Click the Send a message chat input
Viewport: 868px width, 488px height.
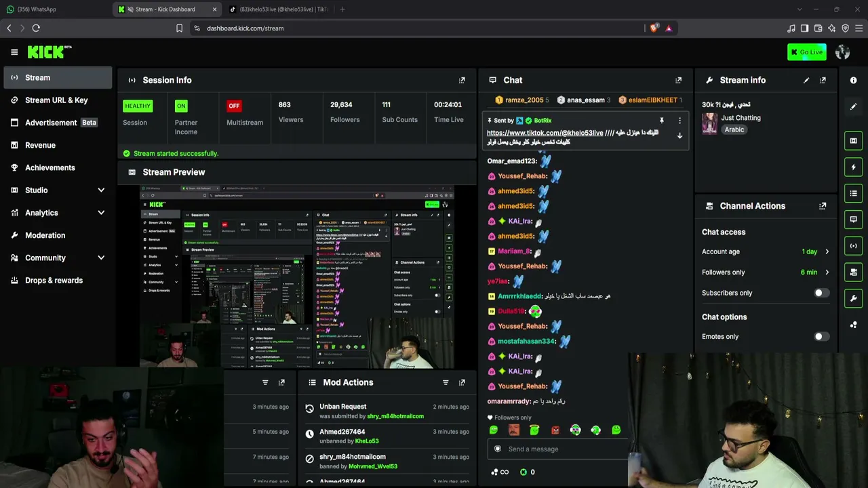click(559, 449)
